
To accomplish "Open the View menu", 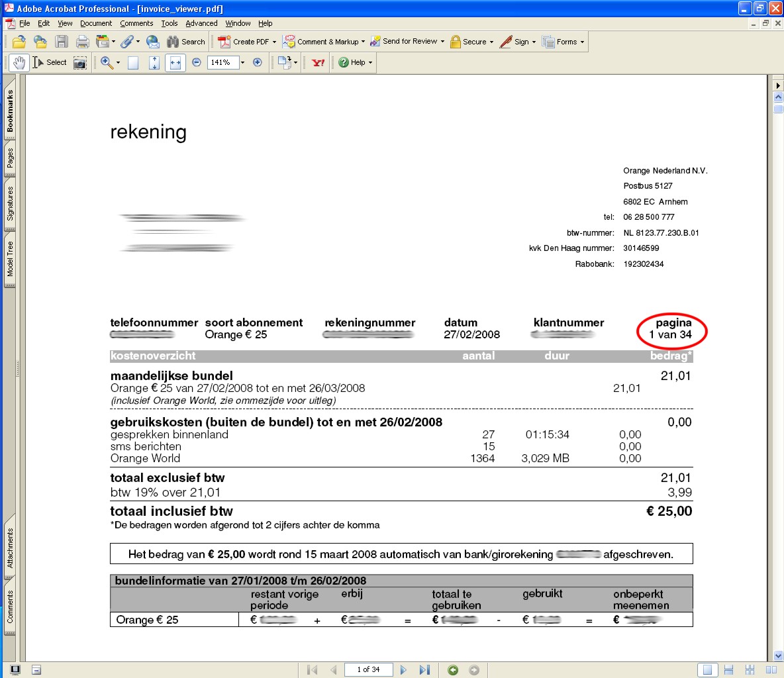I will (x=65, y=23).
